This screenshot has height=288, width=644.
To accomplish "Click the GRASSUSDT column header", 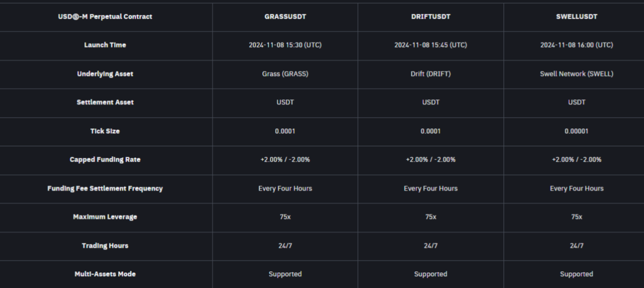I will click(285, 17).
